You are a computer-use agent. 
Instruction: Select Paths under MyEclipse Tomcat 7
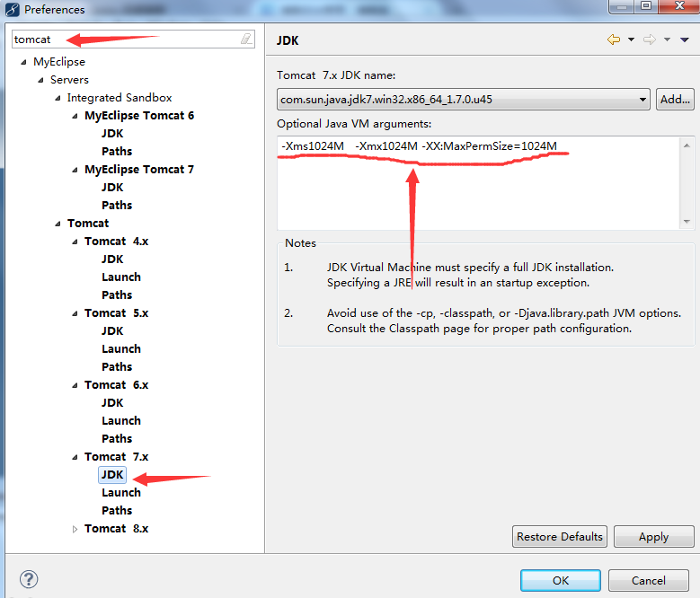point(117,205)
